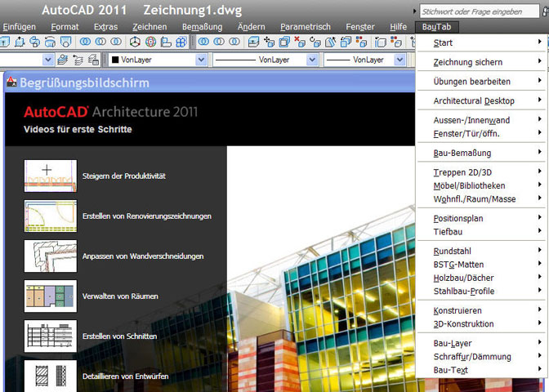Click the Layer Previous icon
This screenshot has width=549, height=392.
[x=78, y=60]
